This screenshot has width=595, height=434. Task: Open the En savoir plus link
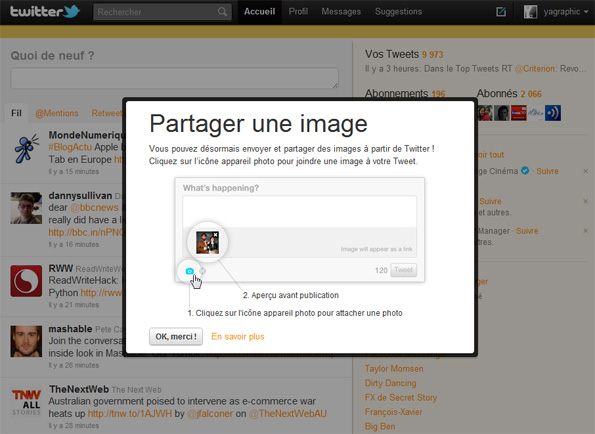point(238,337)
